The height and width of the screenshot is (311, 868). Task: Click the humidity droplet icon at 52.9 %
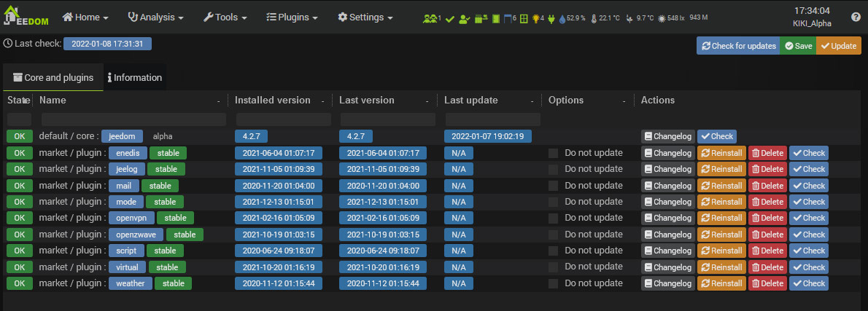[x=562, y=18]
